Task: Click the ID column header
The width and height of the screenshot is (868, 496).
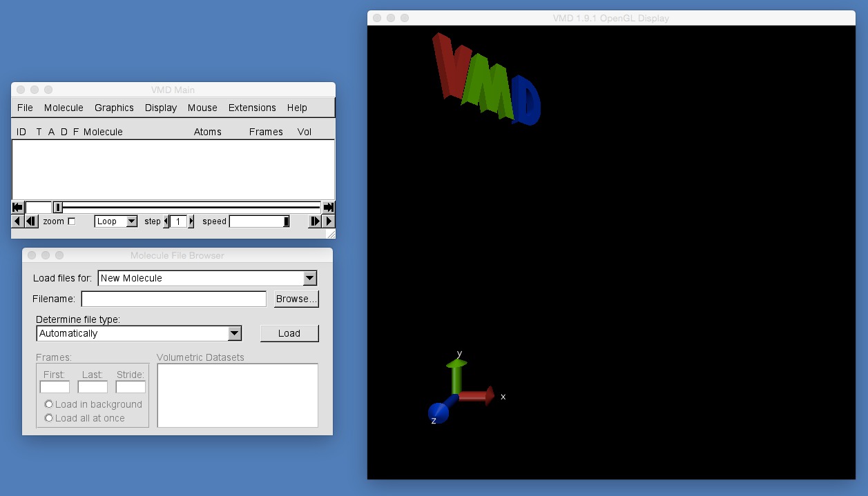Action: click(21, 132)
